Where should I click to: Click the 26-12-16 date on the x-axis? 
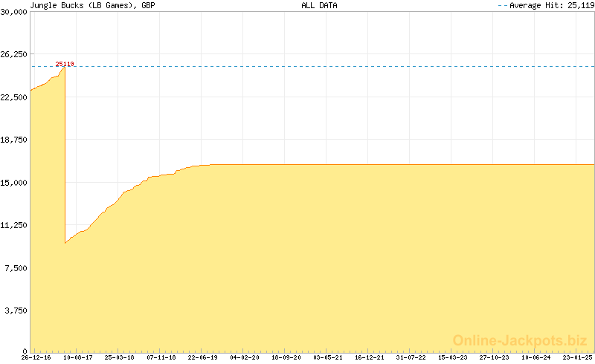pyautogui.click(x=36, y=358)
